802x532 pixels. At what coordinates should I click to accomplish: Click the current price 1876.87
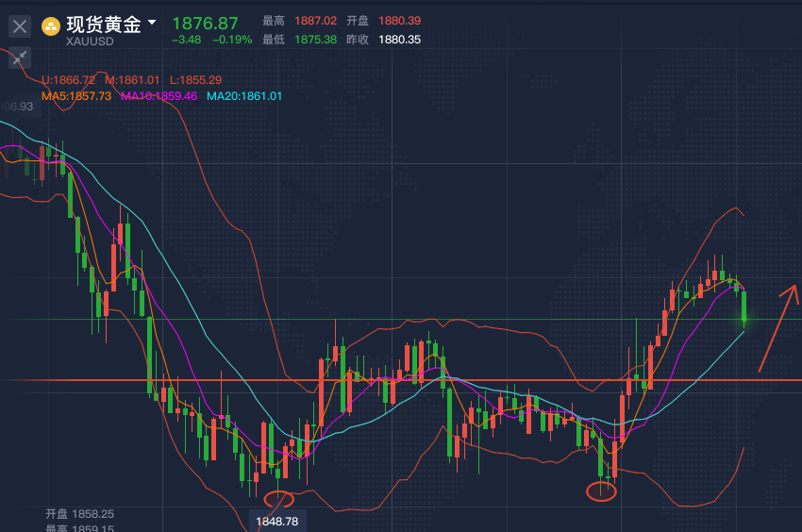pos(205,23)
